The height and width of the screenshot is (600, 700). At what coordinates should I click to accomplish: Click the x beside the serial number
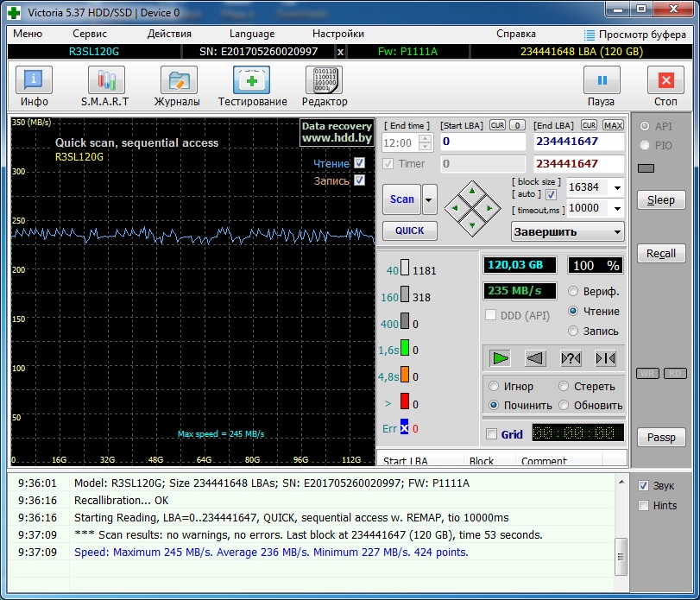coord(340,52)
